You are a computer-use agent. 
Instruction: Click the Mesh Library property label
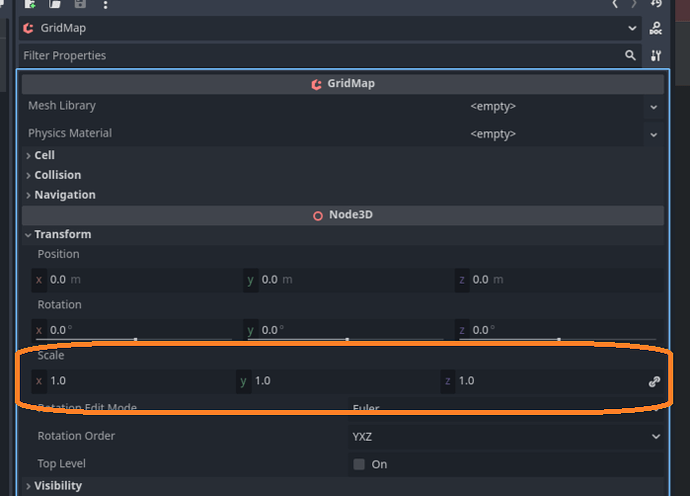tap(62, 106)
